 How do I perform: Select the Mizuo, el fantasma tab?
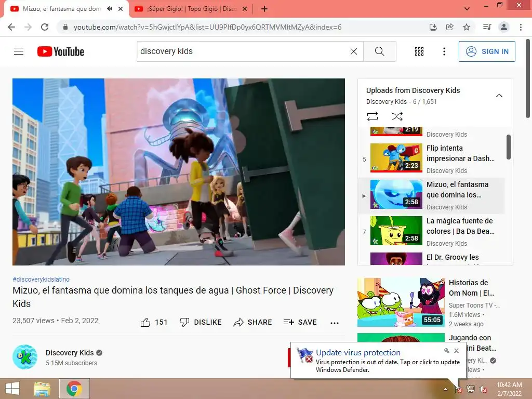point(61,9)
